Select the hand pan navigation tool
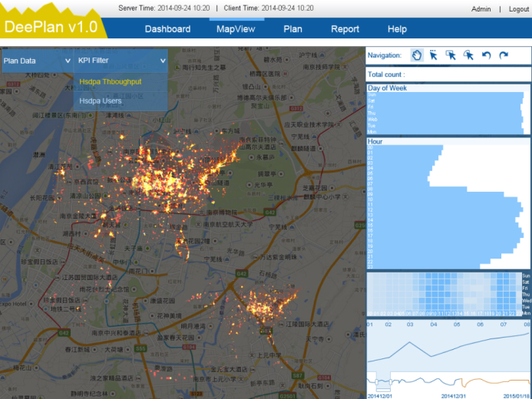This screenshot has width=532, height=399. tap(417, 55)
